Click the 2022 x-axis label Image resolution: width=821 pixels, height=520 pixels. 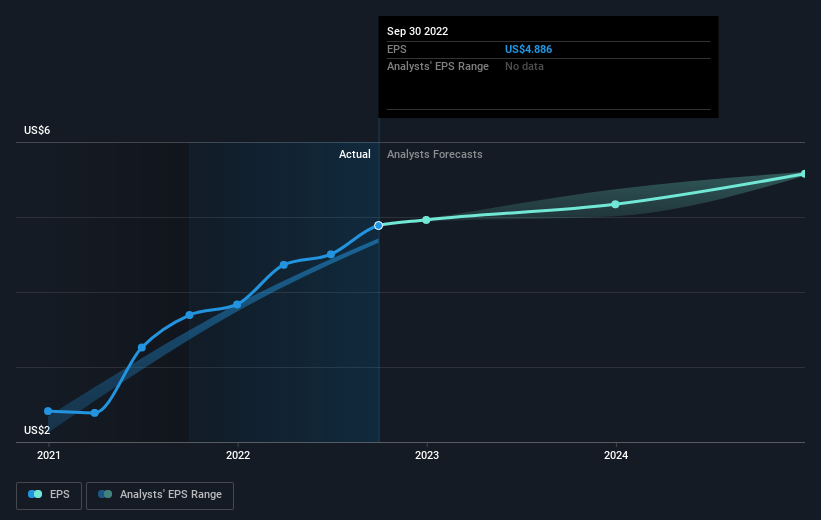coord(238,456)
